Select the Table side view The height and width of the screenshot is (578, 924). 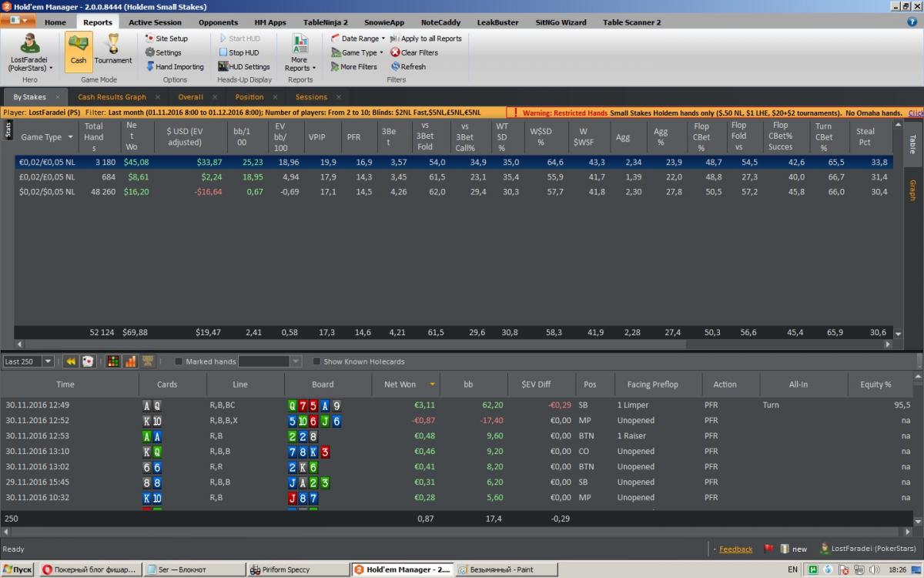pos(913,144)
